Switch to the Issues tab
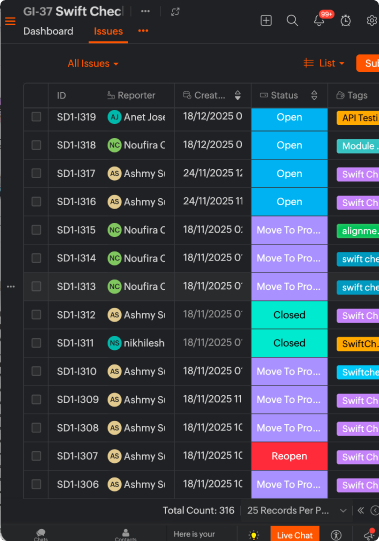Image resolution: width=379 pixels, height=541 pixels. [x=108, y=31]
